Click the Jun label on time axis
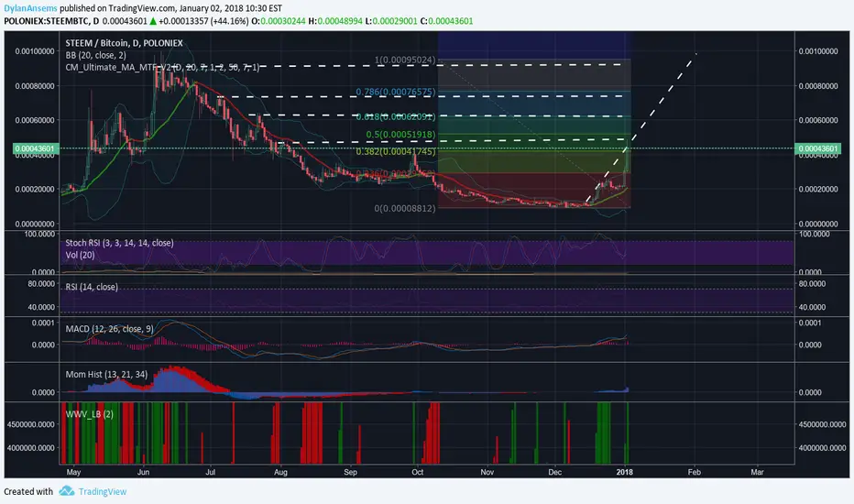 pos(143,472)
